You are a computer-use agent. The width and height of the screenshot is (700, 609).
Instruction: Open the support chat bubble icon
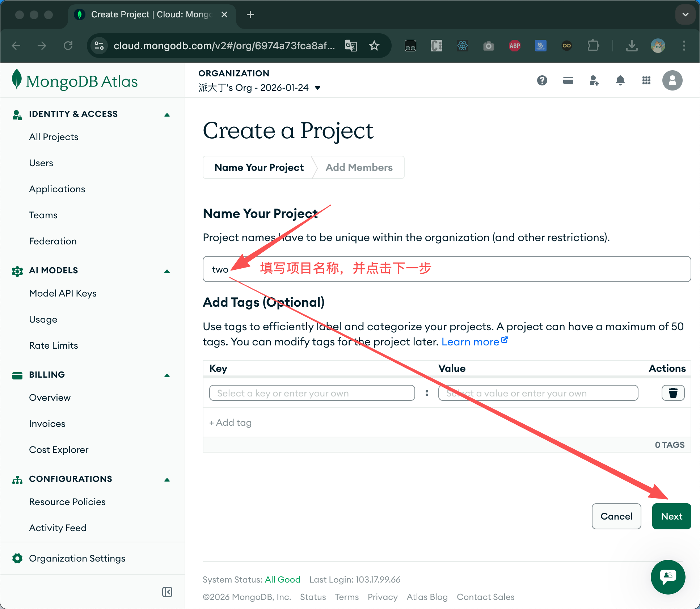click(668, 577)
